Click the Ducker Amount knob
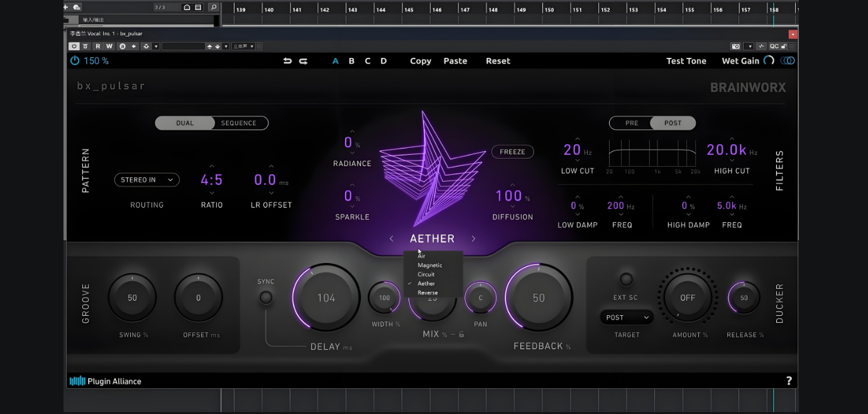This screenshot has width=868, height=414. [688, 298]
